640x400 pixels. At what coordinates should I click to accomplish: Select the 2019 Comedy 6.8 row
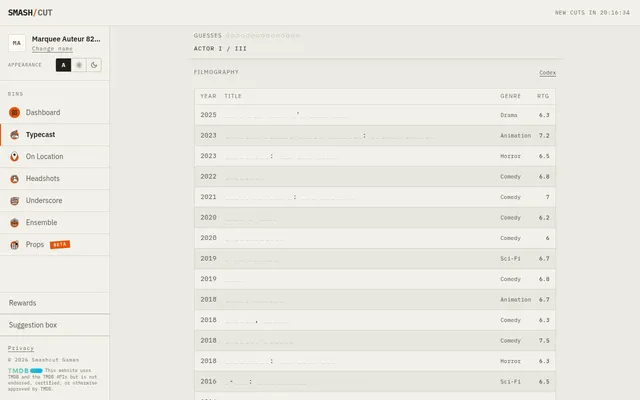[x=375, y=279]
